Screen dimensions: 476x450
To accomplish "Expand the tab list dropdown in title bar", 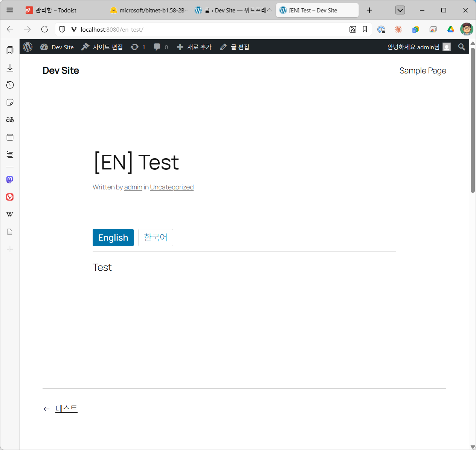I will pyautogui.click(x=400, y=10).
